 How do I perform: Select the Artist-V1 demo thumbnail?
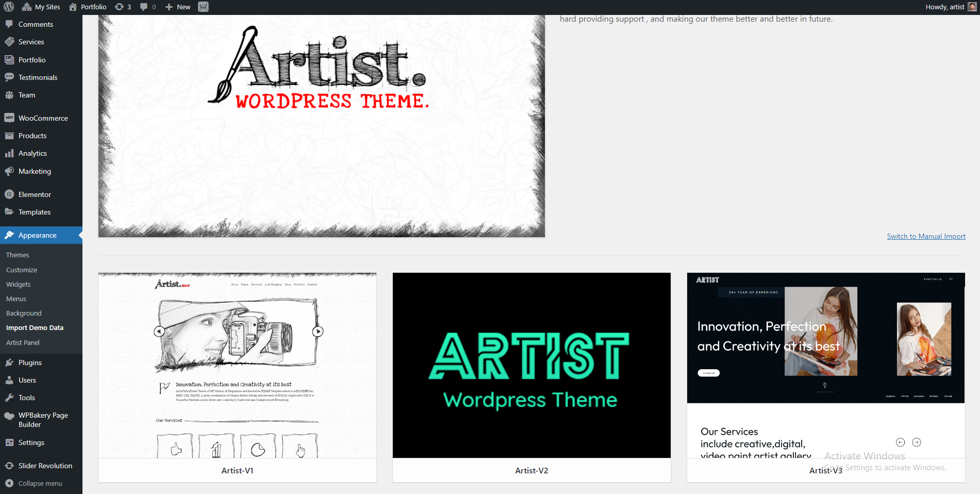click(237, 365)
